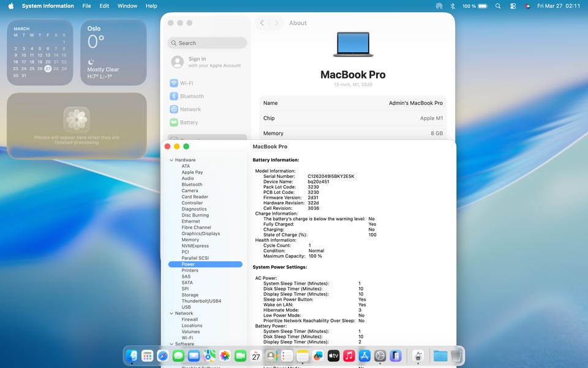Open Photos app in the Dock

click(225, 355)
